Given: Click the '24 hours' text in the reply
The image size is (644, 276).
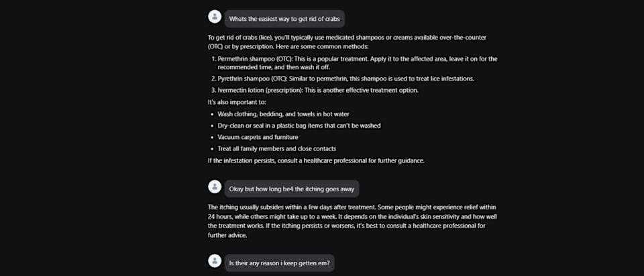Looking at the screenshot, I should point(220,216).
